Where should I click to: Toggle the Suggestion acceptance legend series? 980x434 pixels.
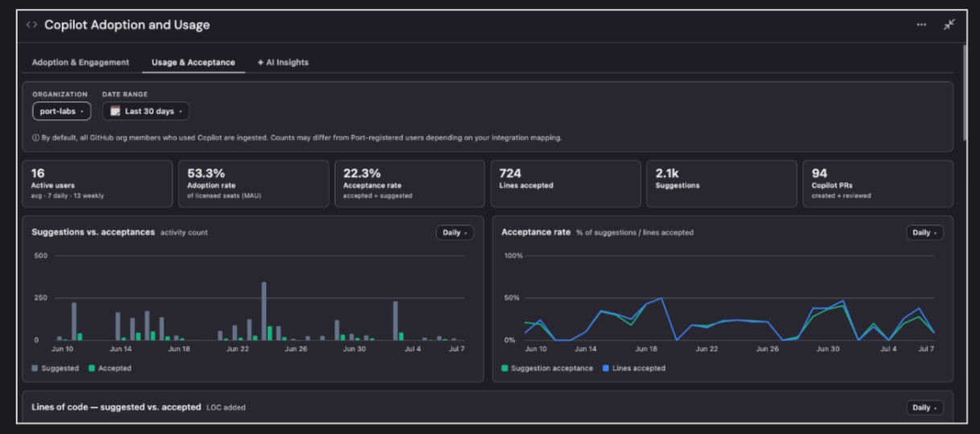(547, 368)
